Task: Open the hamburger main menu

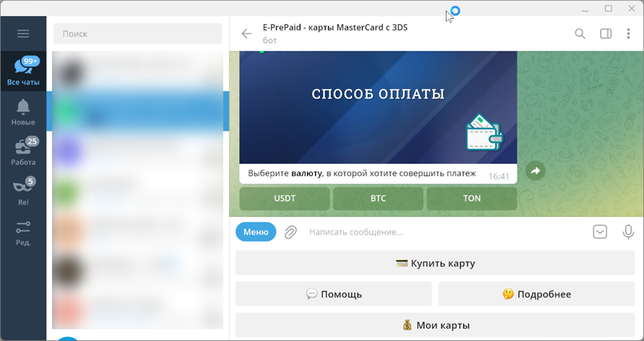Action: tap(23, 34)
